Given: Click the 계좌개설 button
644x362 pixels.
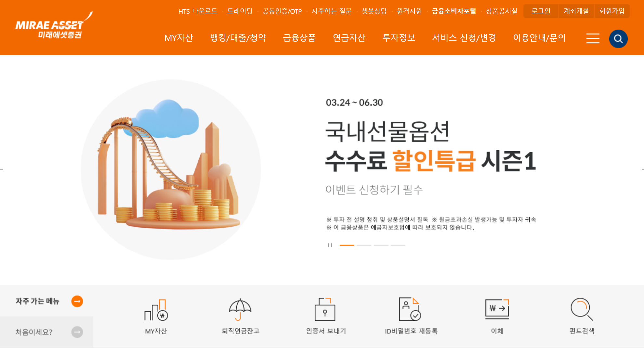Looking at the screenshot, I should click(x=576, y=11).
